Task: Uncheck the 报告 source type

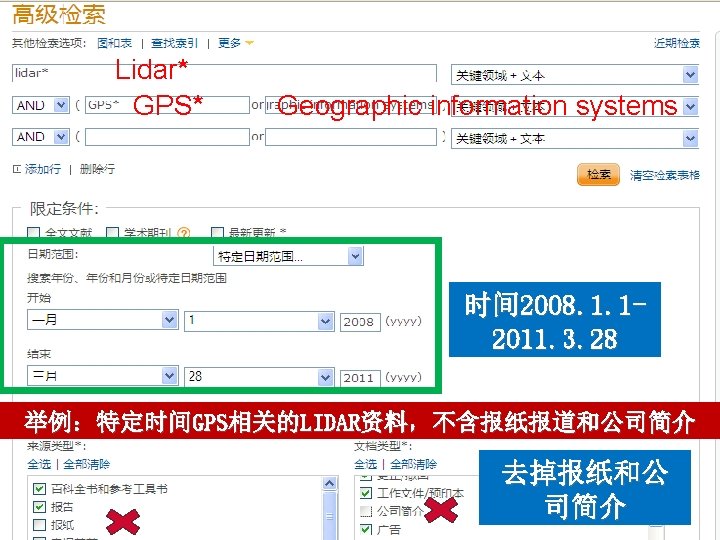Action: [x=40, y=507]
